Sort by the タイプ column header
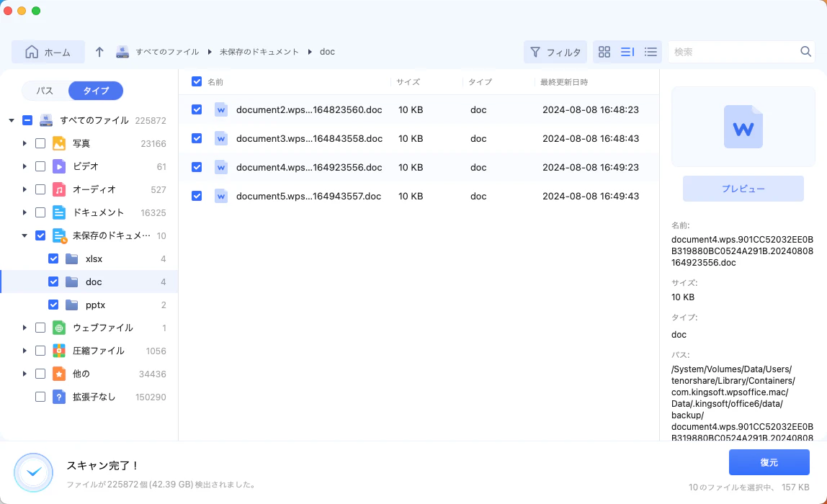 pyautogui.click(x=480, y=81)
